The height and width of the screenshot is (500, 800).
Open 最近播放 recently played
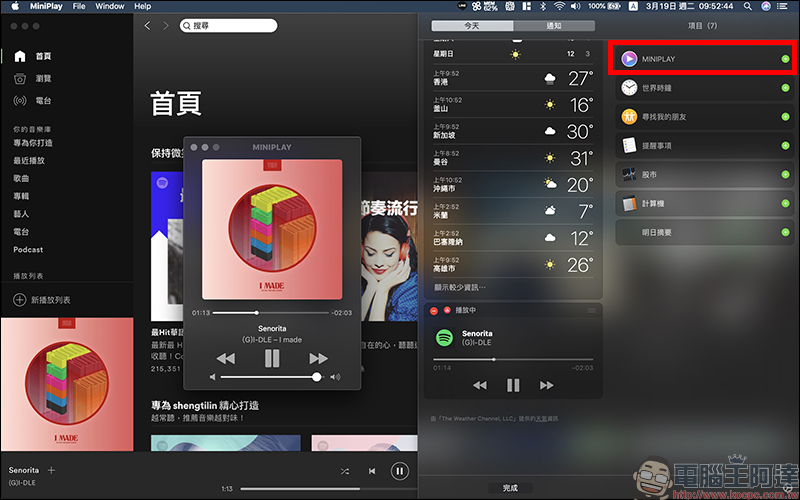click(29, 160)
